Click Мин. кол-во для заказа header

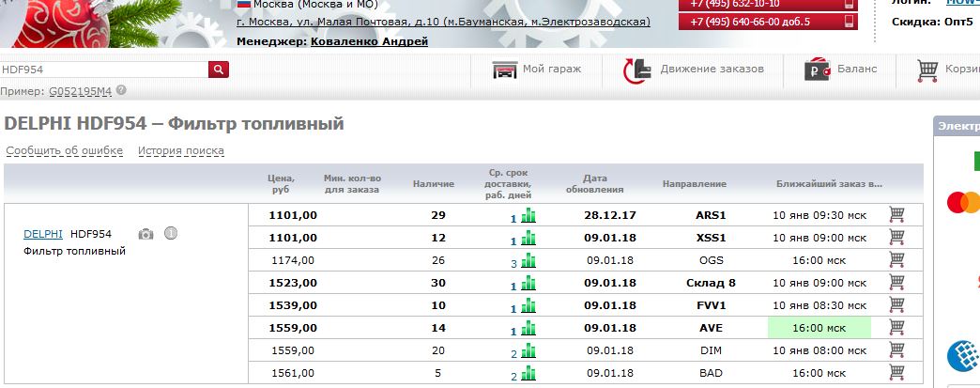click(x=351, y=184)
